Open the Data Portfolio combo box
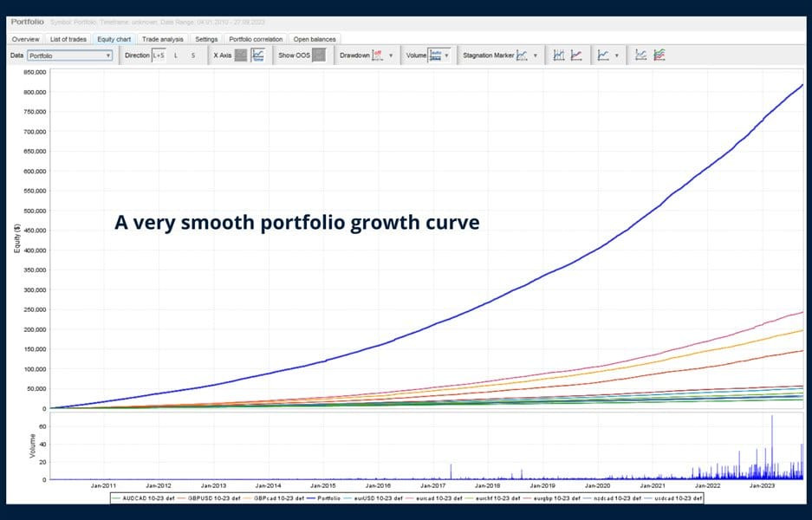The width and height of the screenshot is (812, 520). tap(69, 55)
